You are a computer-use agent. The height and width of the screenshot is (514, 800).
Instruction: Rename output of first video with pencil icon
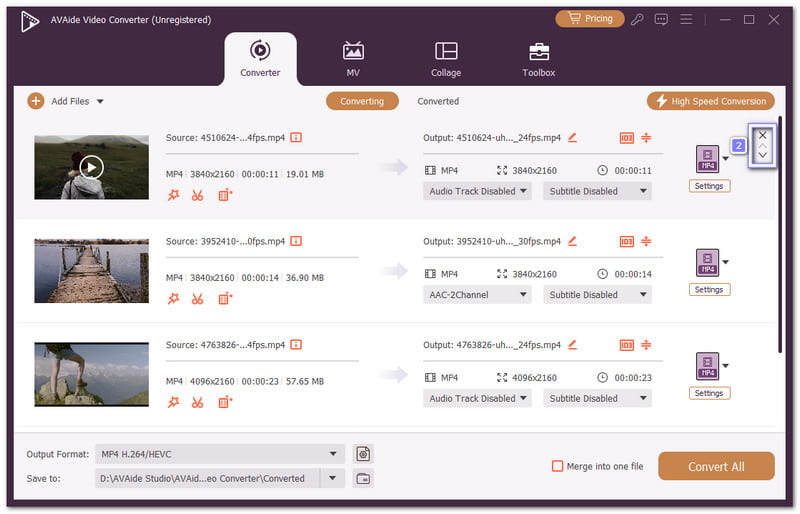pyautogui.click(x=572, y=138)
